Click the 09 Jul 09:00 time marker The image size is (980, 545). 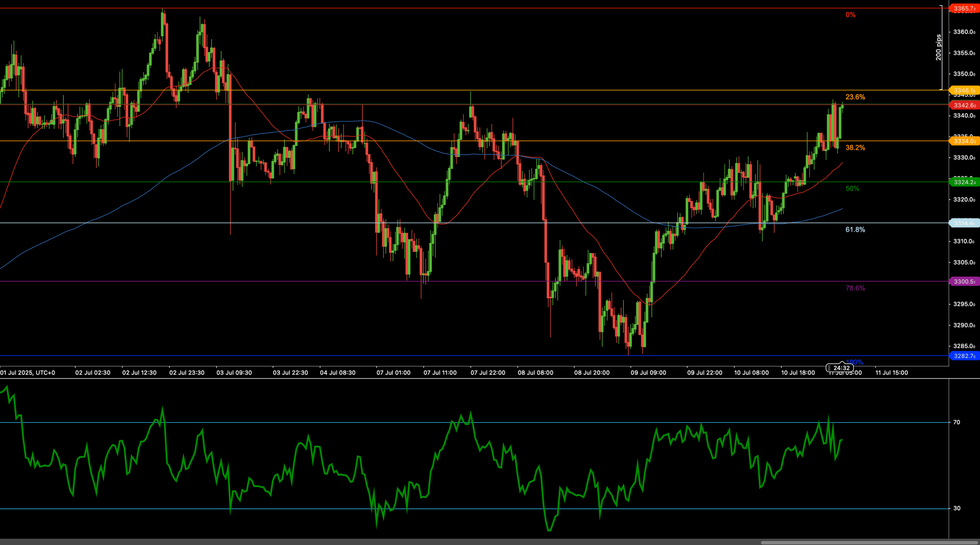click(x=648, y=373)
